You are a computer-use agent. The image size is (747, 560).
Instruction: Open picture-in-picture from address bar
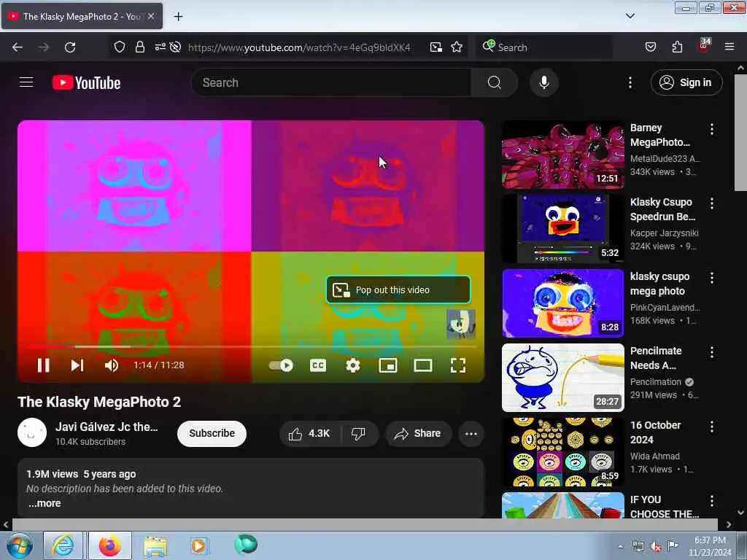pos(436,47)
